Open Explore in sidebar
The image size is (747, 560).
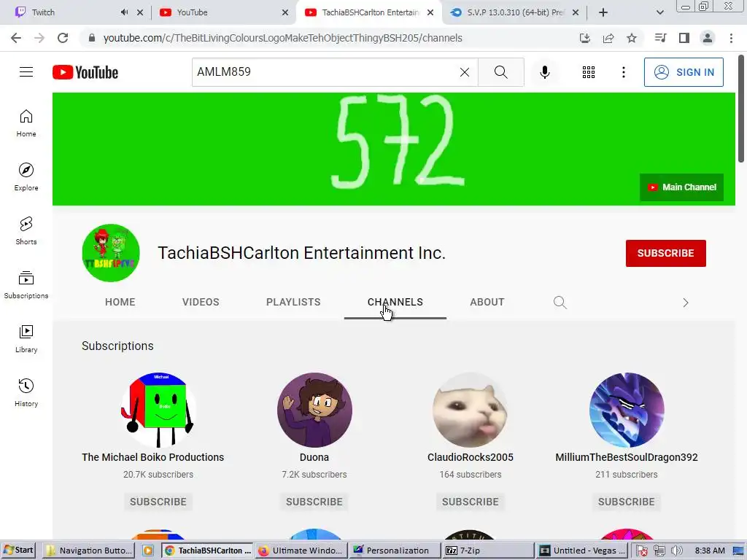pyautogui.click(x=26, y=177)
